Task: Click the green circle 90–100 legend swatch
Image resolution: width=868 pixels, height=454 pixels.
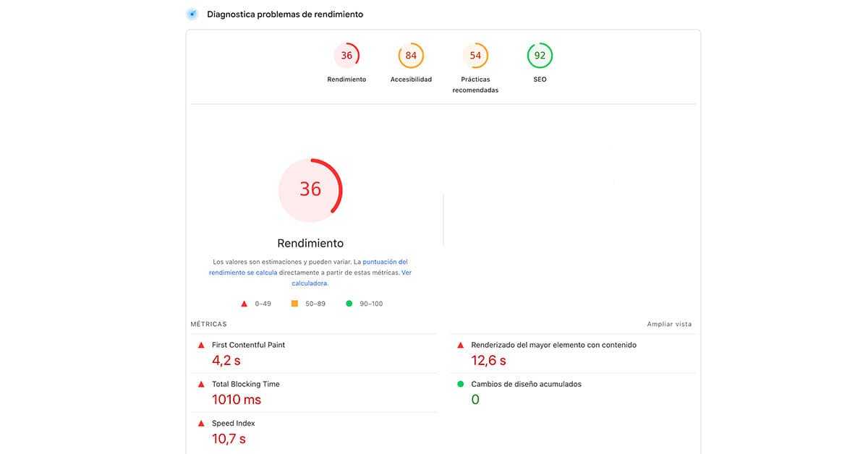Action: pyautogui.click(x=349, y=304)
